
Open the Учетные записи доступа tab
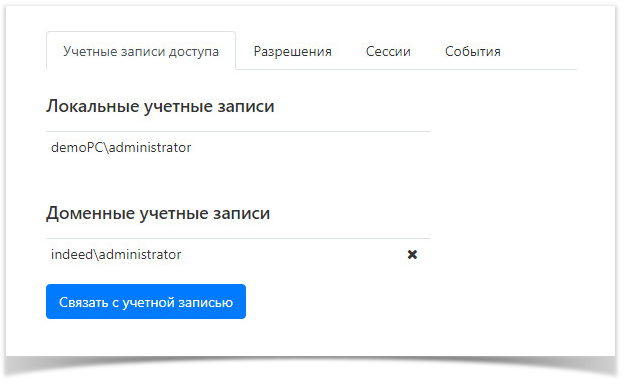click(141, 51)
